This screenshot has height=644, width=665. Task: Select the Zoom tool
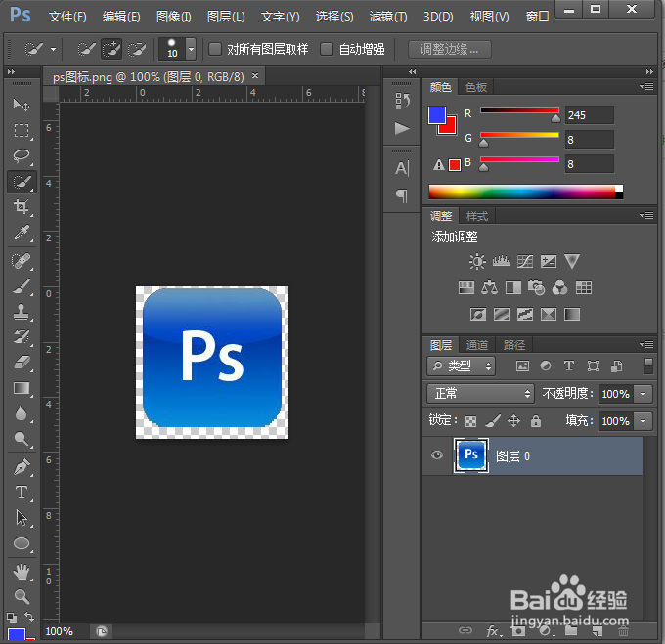(22, 596)
